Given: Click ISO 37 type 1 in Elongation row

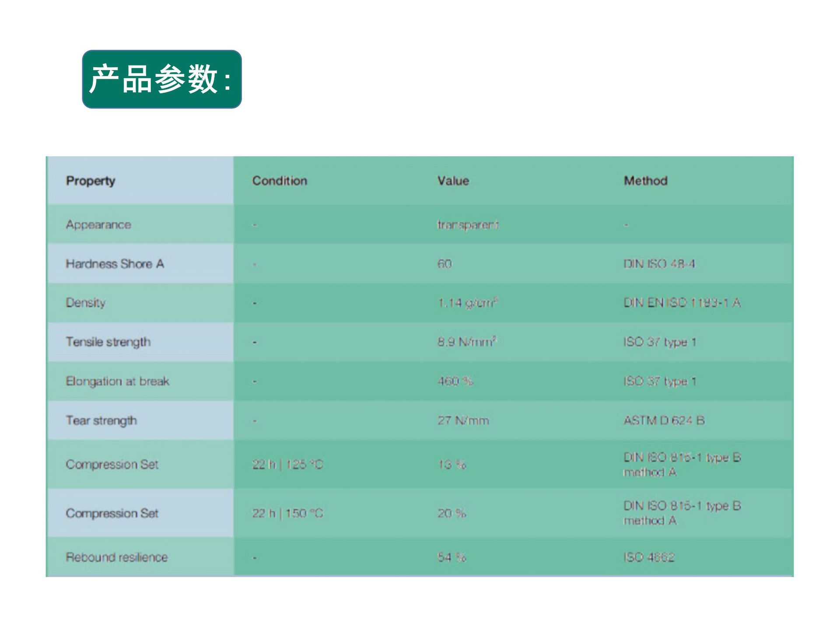Looking at the screenshot, I should click(x=660, y=381).
